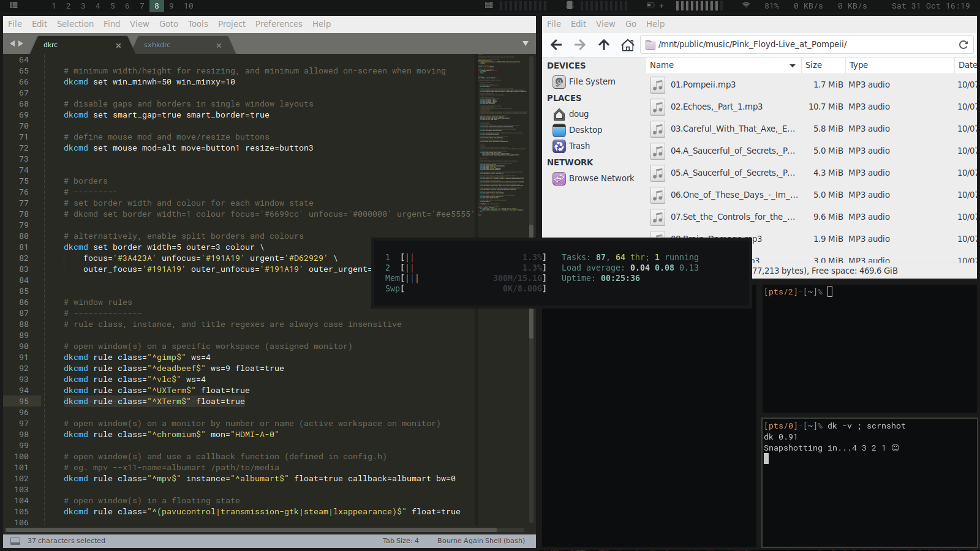This screenshot has width=980, height=551.
Task: Open the Tab Size: 4 selector
Action: pyautogui.click(x=401, y=541)
